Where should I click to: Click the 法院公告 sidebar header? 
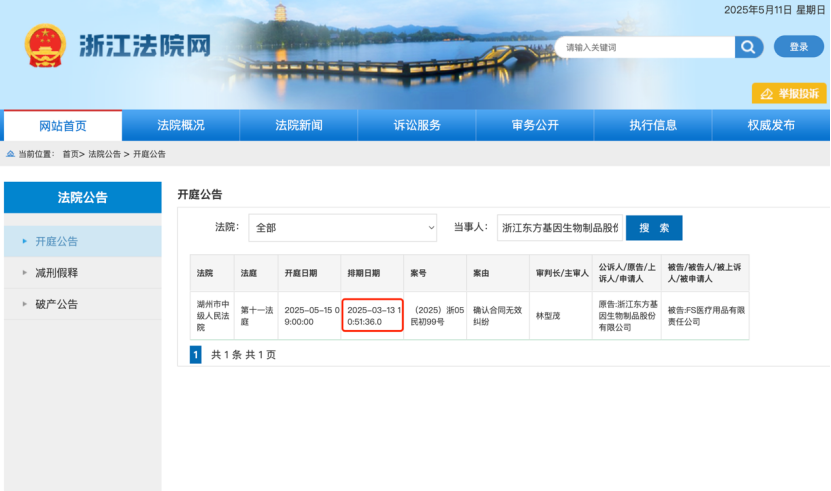(83, 197)
